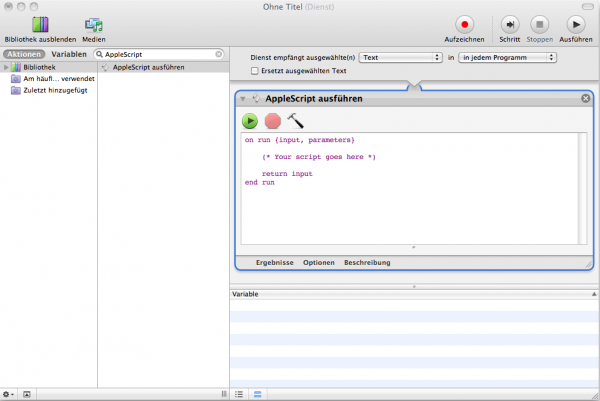Compile script with the hammer icon
This screenshot has height=401, width=600.
pyautogui.click(x=295, y=121)
